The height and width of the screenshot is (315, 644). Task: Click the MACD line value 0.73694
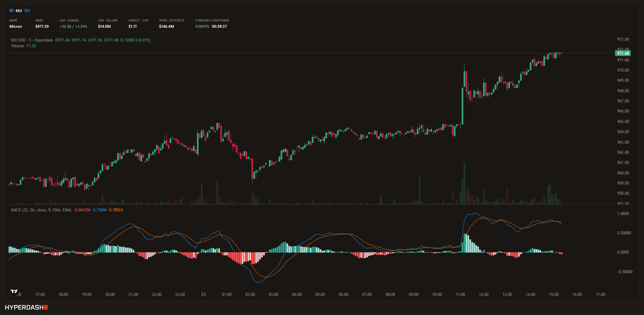click(100, 210)
